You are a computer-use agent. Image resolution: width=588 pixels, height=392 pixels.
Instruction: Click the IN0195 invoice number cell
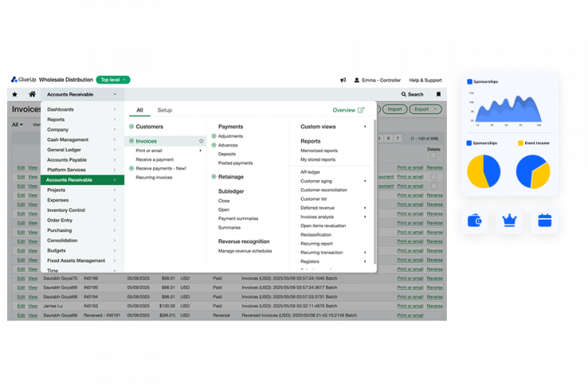coord(91,288)
